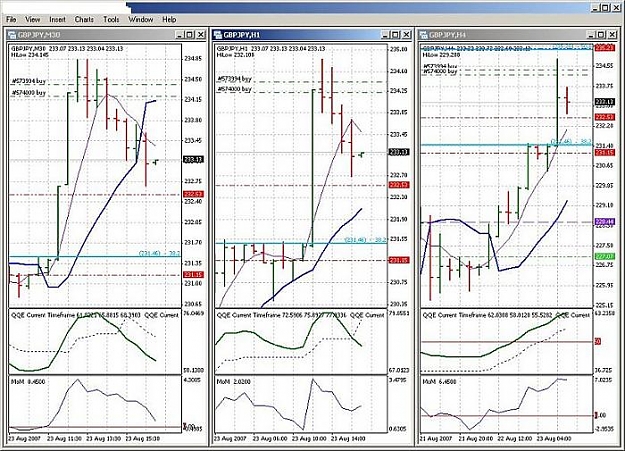Click the black current price label in M30 chart

(193, 160)
